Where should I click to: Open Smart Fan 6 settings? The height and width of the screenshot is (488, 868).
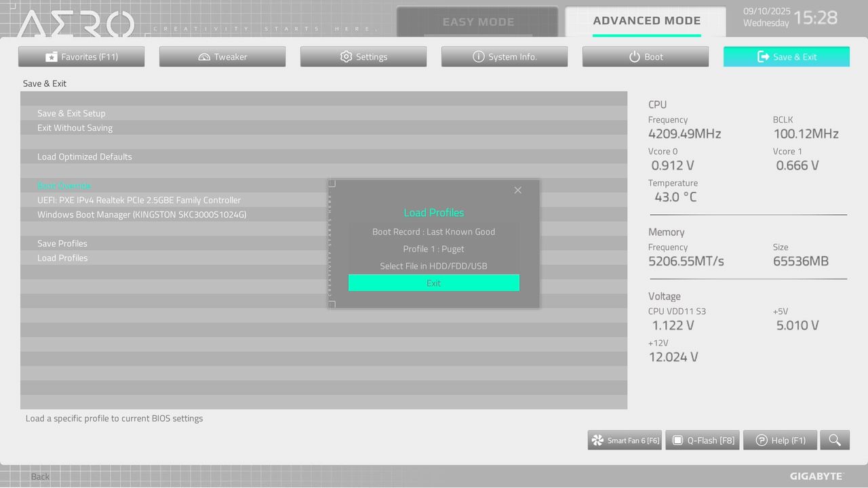pos(624,440)
